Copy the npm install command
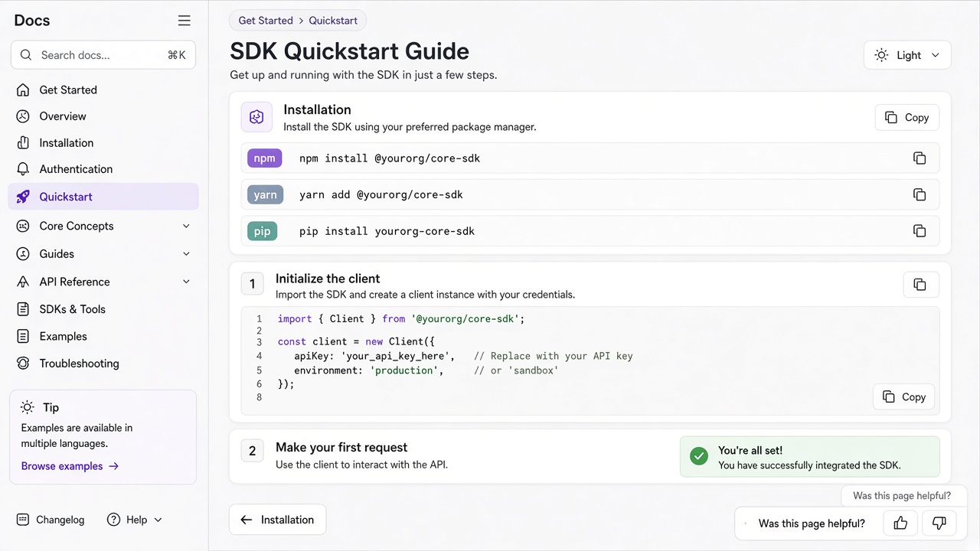The image size is (980, 551). point(920,158)
